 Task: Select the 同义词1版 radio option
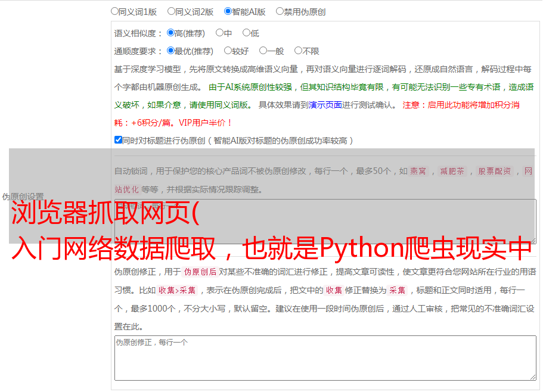pyautogui.click(x=114, y=11)
